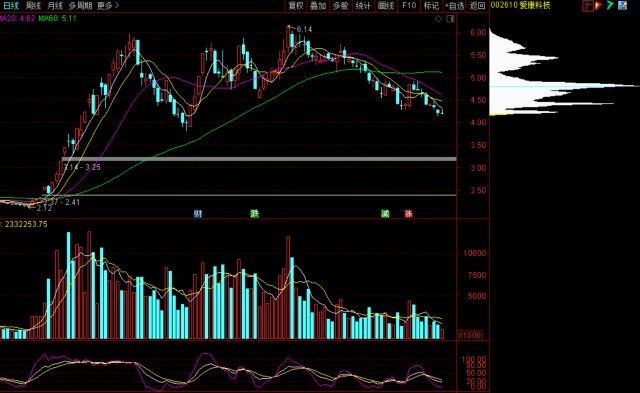Click the diamond icon above the chart
640x393 pixels.
point(438,19)
